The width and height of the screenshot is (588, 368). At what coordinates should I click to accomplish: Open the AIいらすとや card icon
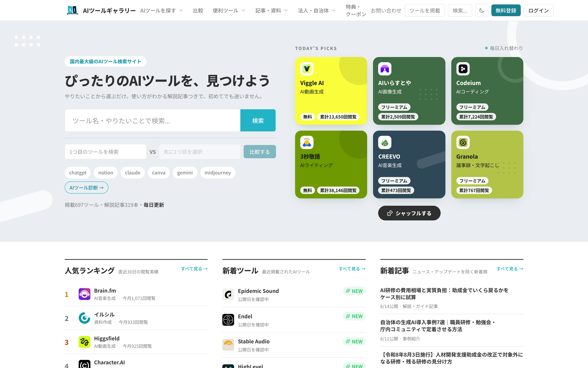click(x=385, y=69)
